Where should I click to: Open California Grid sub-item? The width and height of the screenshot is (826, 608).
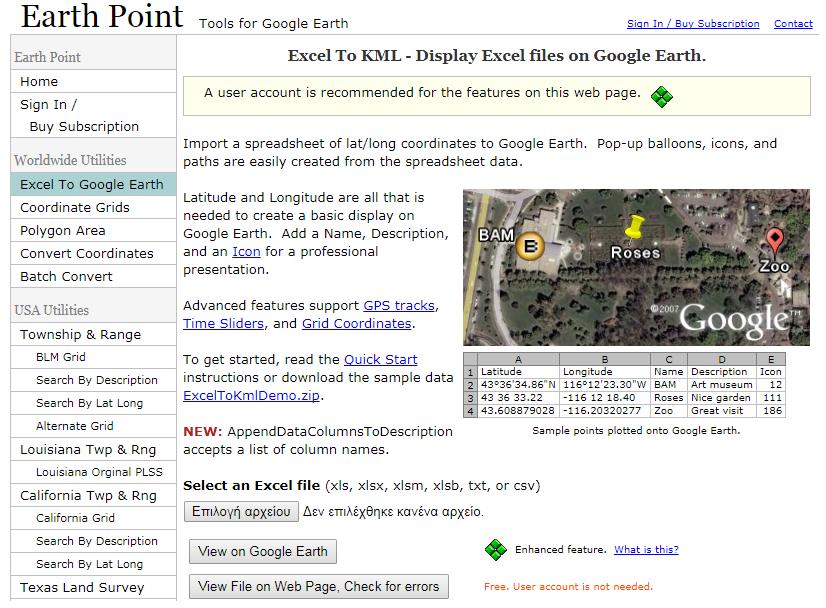coord(93,518)
